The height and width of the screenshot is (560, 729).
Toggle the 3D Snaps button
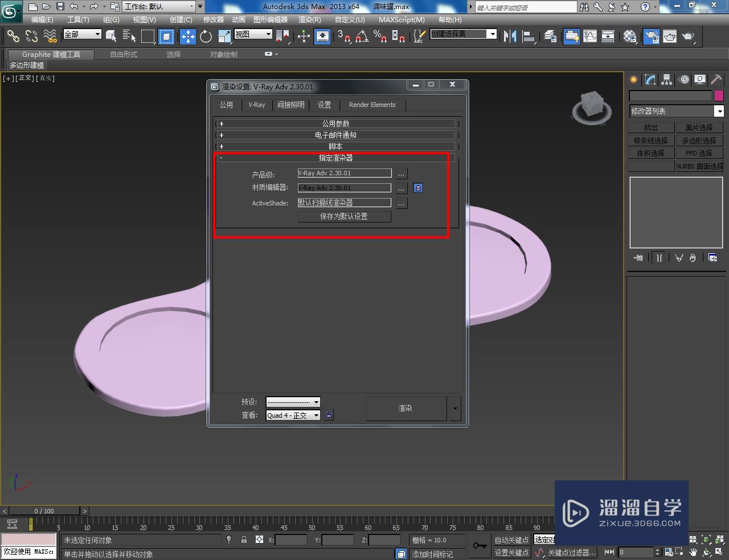point(344,36)
